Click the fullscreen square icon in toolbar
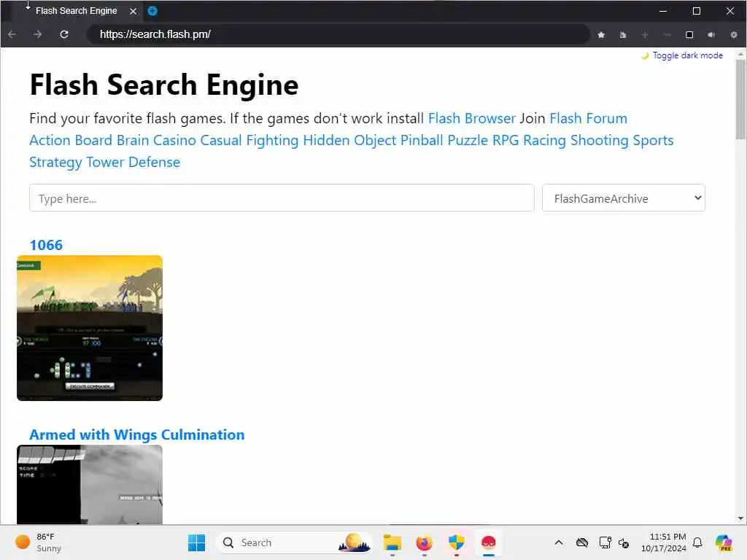The height and width of the screenshot is (560, 747). (x=689, y=35)
